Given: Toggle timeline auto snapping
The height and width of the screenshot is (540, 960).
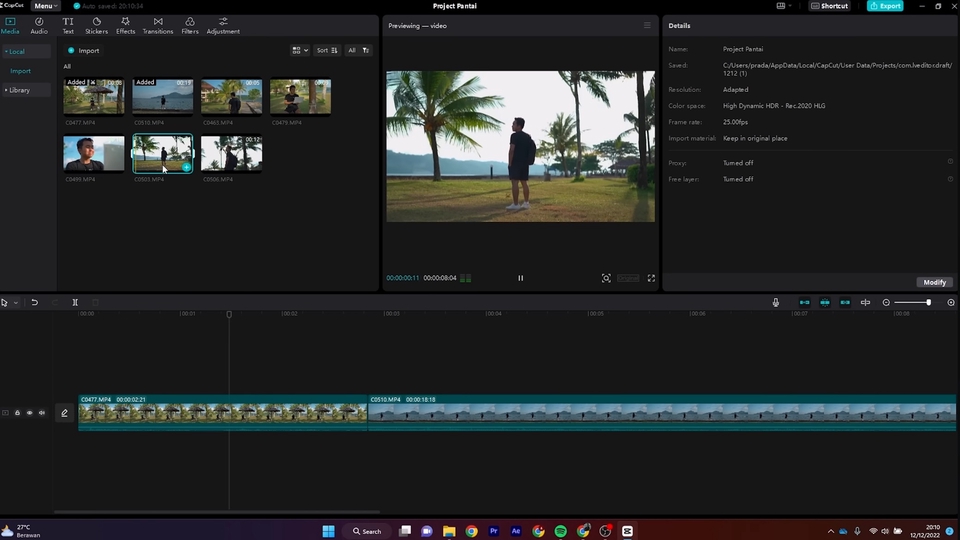Looking at the screenshot, I should (x=825, y=302).
